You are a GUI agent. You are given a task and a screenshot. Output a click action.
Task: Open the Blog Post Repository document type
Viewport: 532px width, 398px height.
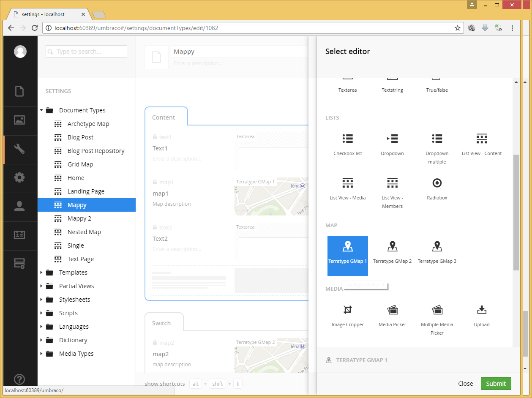96,151
